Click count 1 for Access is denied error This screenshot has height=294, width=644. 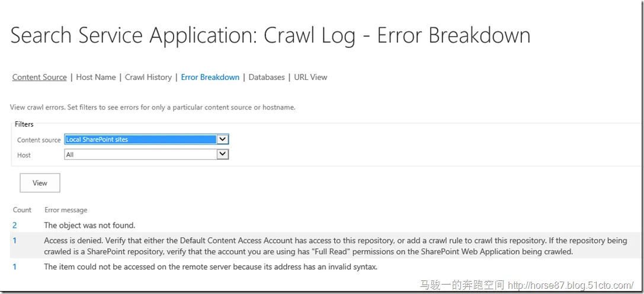tap(15, 240)
